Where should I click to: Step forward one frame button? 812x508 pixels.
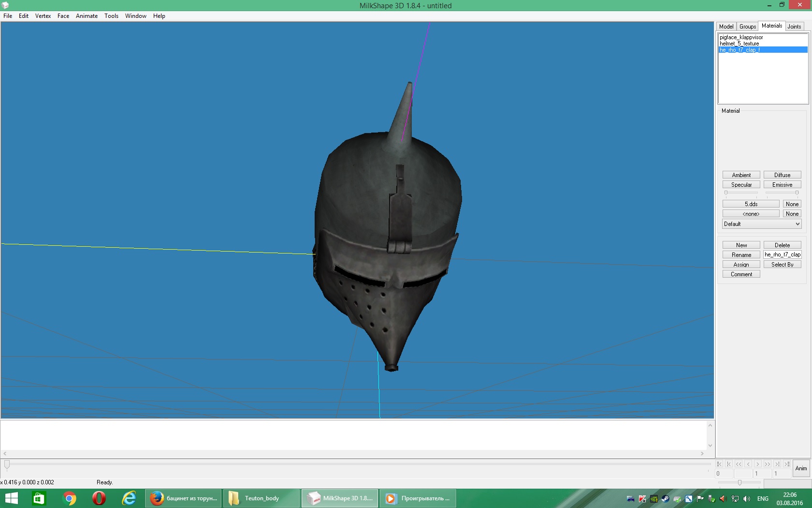click(x=758, y=464)
